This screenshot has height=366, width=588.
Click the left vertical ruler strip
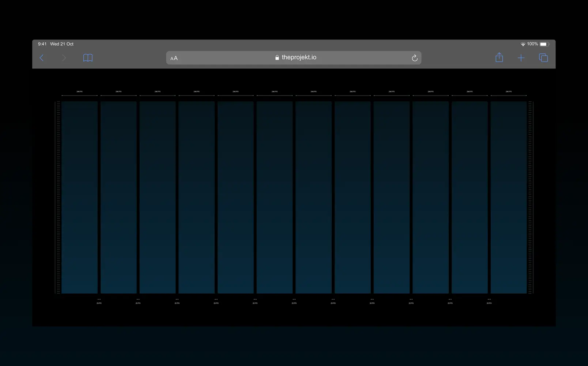pyautogui.click(x=58, y=198)
